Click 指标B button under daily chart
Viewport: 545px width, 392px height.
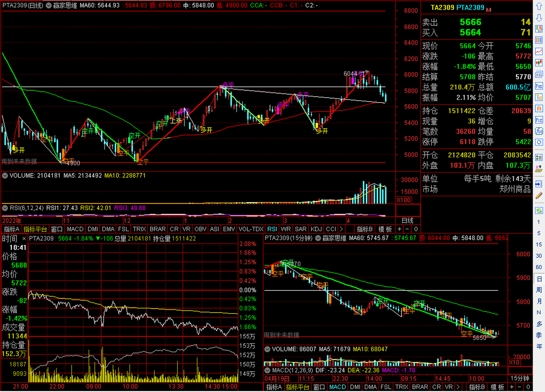click(x=365, y=229)
